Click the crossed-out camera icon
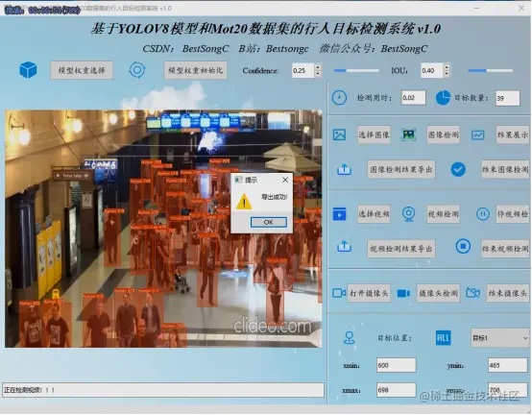 [x=473, y=293]
